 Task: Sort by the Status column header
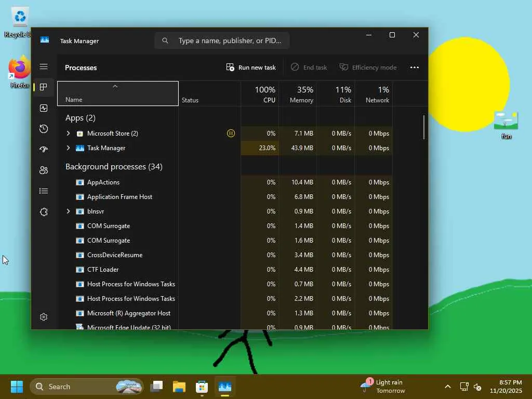point(210,94)
